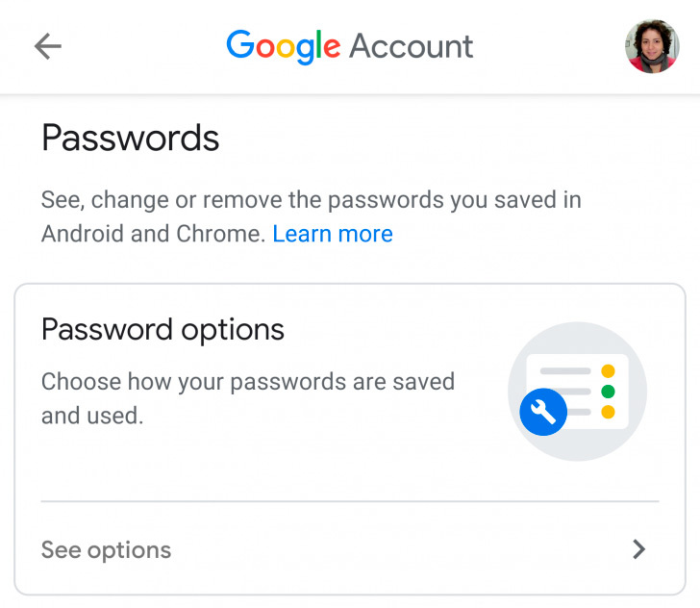Viewport: 700px width, 608px height.
Task: Select the "Password options" card title
Action: pos(162,330)
